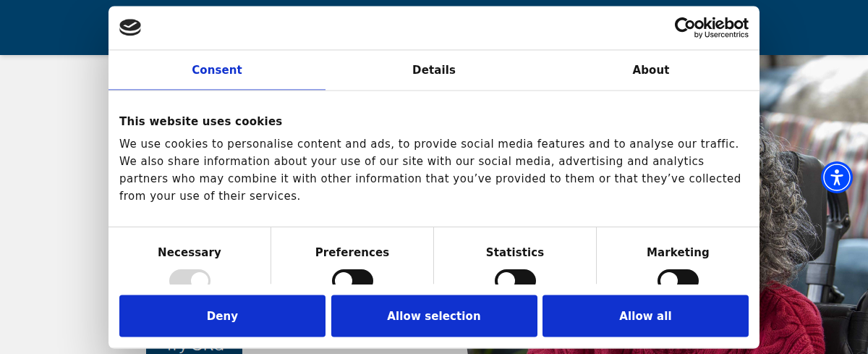Click the "This website uses cookies" heading

200,122
